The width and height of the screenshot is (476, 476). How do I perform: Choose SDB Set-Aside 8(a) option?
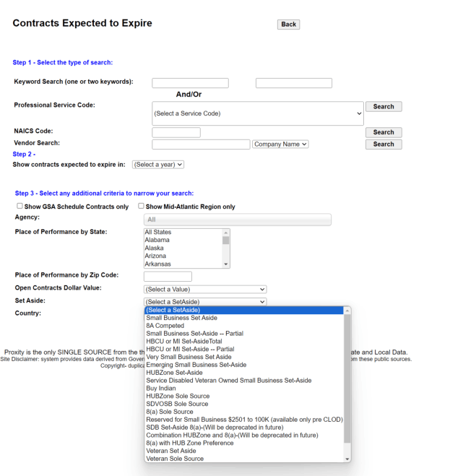point(244,428)
